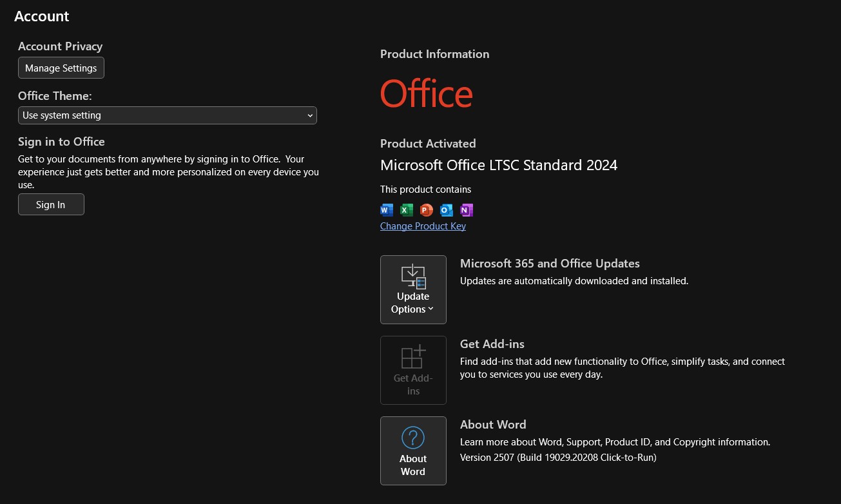Click the Product Information heading
This screenshot has width=841, height=504.
click(435, 54)
